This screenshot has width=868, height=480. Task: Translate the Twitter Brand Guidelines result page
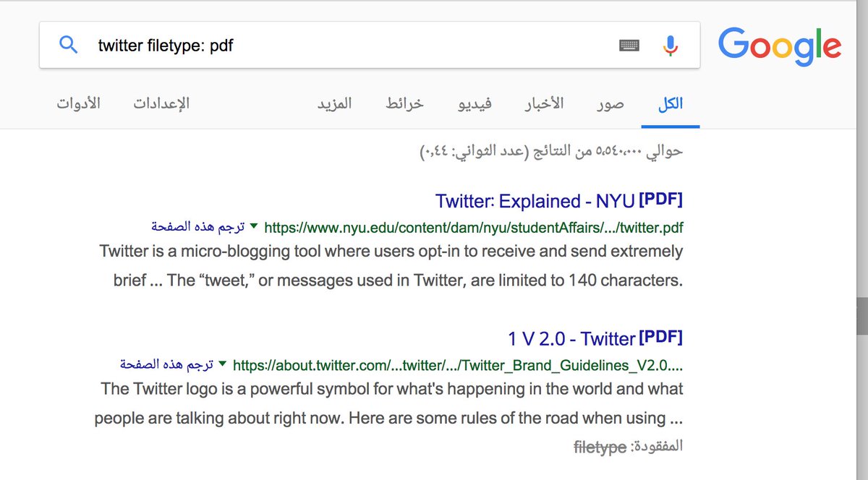[167, 363]
